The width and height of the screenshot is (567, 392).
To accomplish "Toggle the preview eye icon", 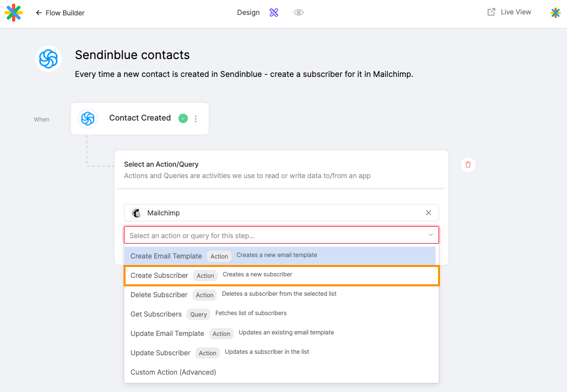I will pos(298,12).
